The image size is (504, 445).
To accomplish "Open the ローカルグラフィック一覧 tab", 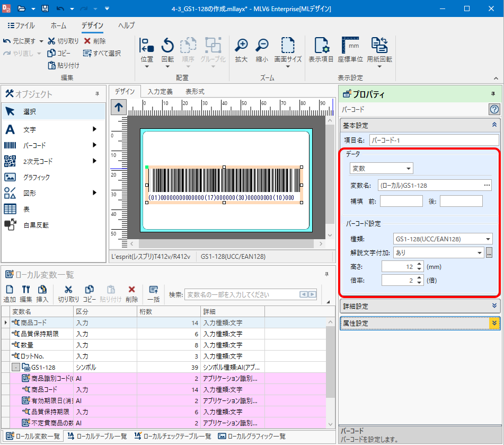I will coord(252,437).
